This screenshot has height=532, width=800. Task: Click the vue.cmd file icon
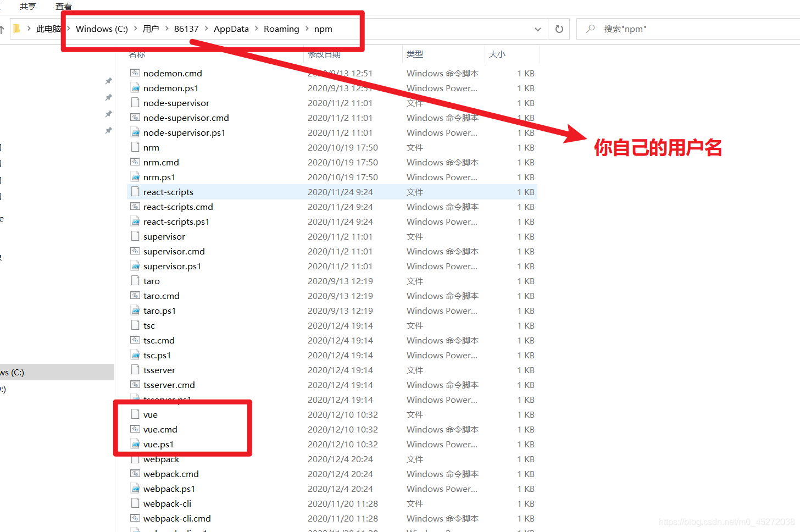135,429
